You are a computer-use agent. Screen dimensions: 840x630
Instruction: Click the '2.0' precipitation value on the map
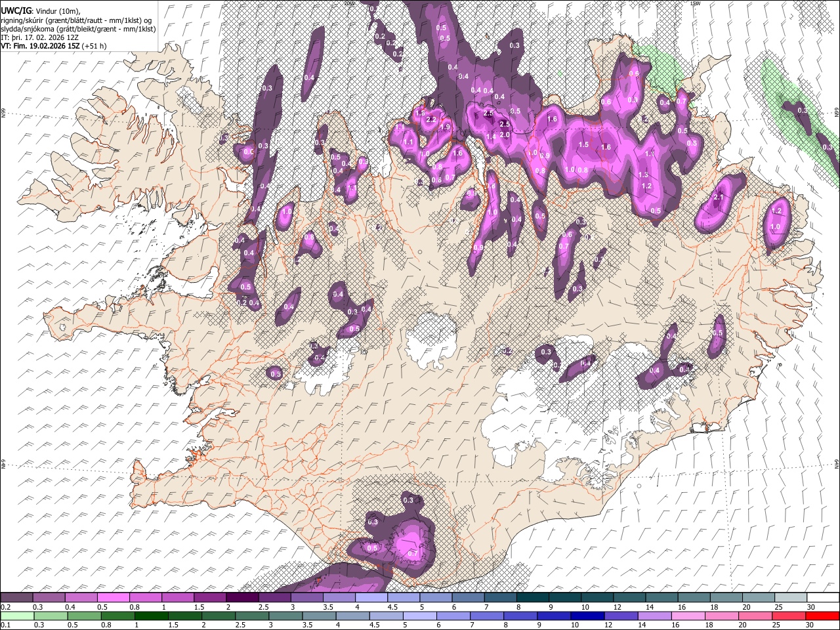coord(504,135)
